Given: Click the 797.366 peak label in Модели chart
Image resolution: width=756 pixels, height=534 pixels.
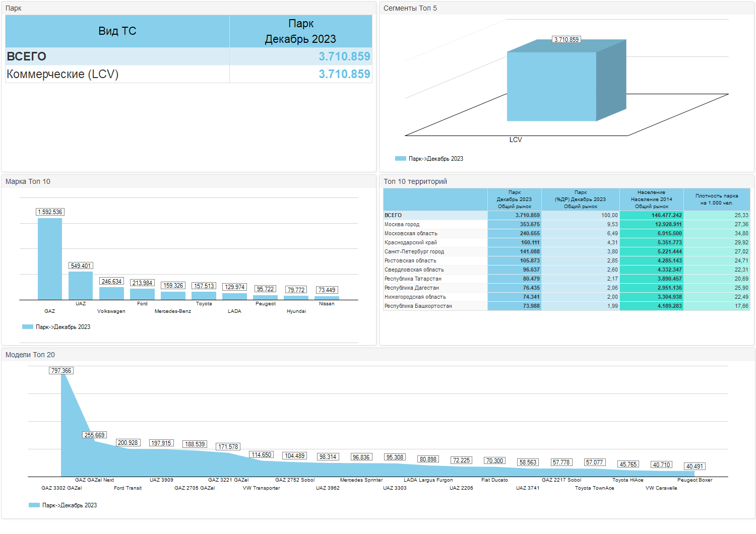Looking at the screenshot, I should 61,371.
